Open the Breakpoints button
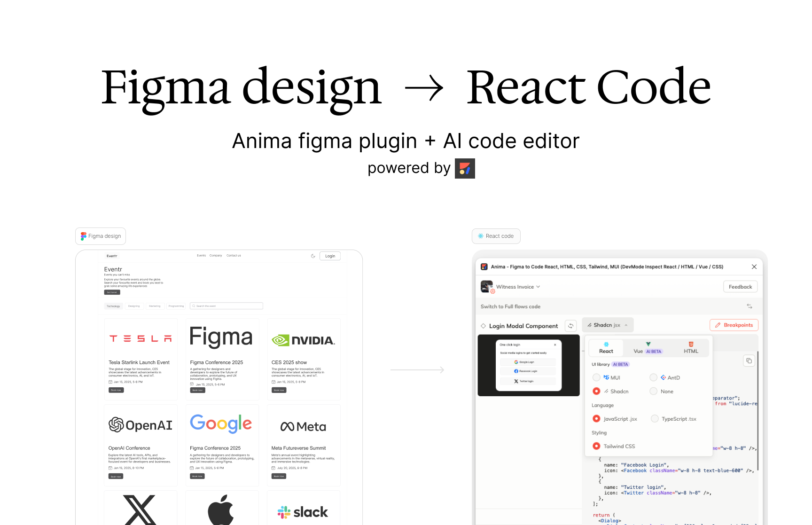This screenshot has width=812, height=525. 734,325
